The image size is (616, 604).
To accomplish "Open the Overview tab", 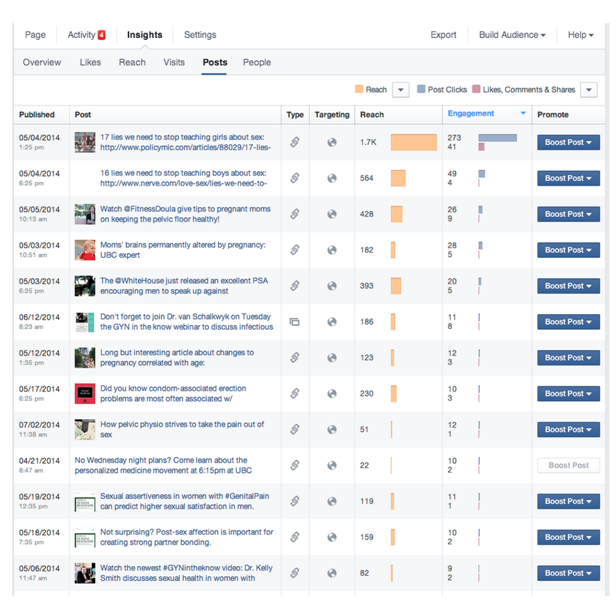I will pyautogui.click(x=42, y=62).
